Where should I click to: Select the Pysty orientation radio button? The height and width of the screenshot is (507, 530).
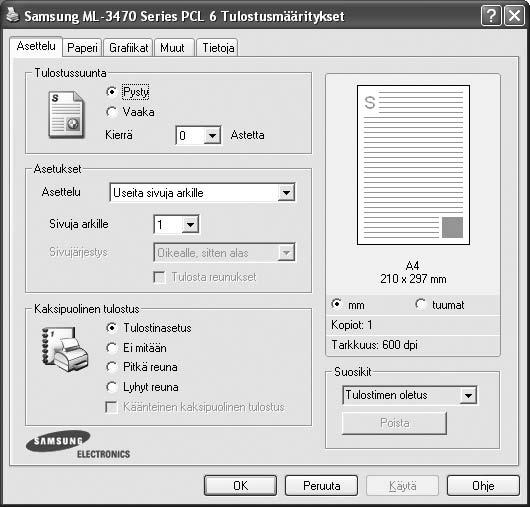(111, 92)
